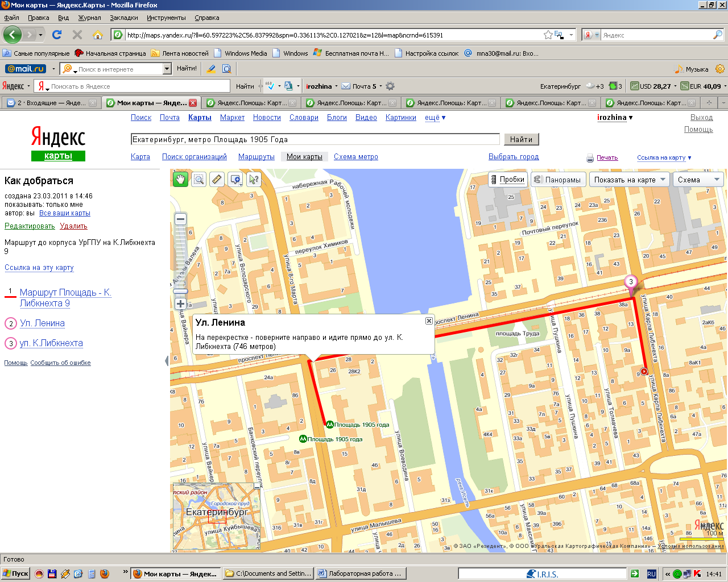Click the Выход link
728x582 pixels.
(701, 118)
